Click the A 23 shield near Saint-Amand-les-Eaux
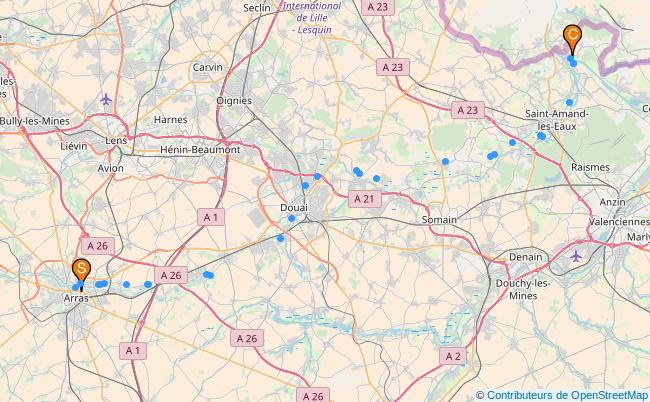Screen dimensions: 650x402 tap(468, 110)
